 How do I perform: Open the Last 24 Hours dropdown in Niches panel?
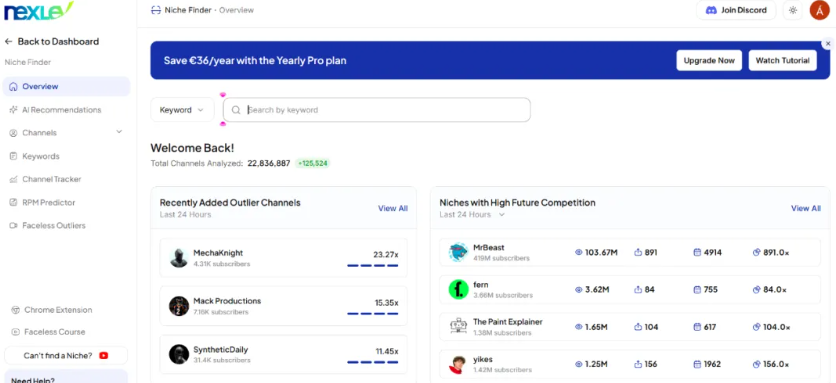click(472, 214)
